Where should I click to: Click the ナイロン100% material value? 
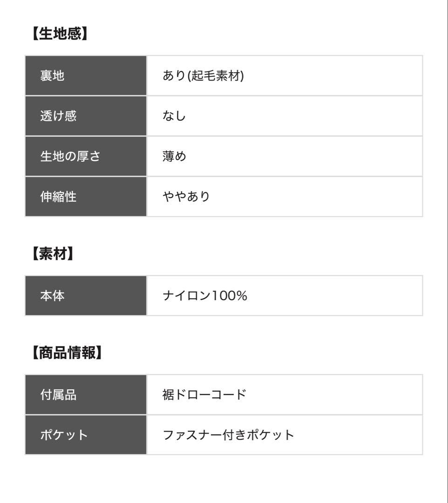(204, 296)
